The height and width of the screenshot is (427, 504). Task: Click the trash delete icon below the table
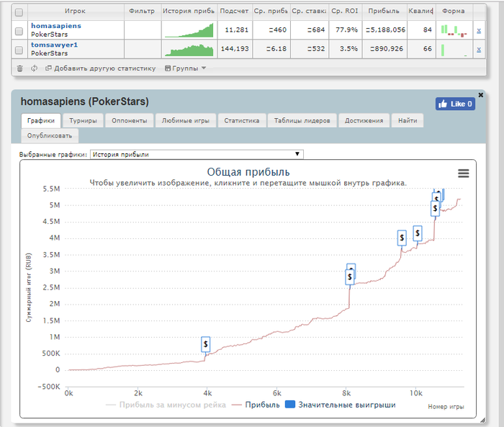point(20,68)
